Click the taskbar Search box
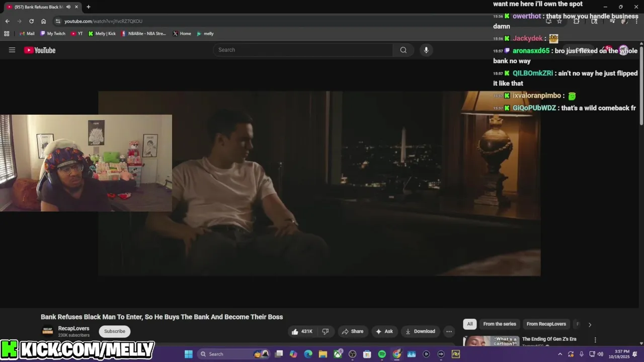 pos(234,354)
